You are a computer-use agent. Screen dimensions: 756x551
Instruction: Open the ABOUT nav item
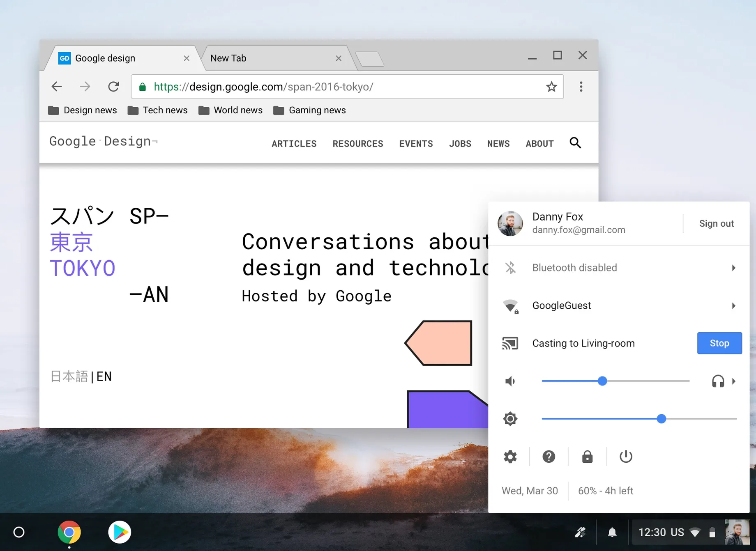[540, 144]
